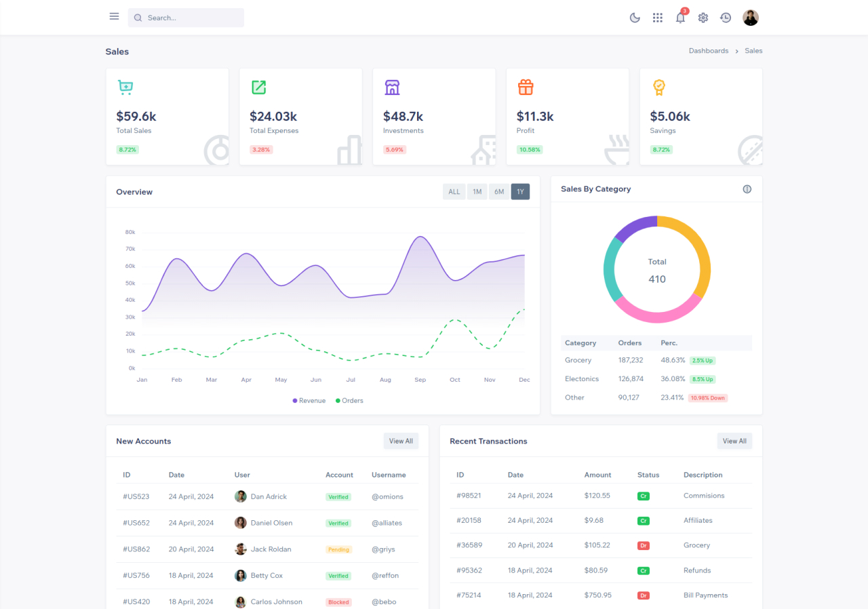Click the $750.95 transaction amount
The height and width of the screenshot is (609, 868).
point(598,595)
